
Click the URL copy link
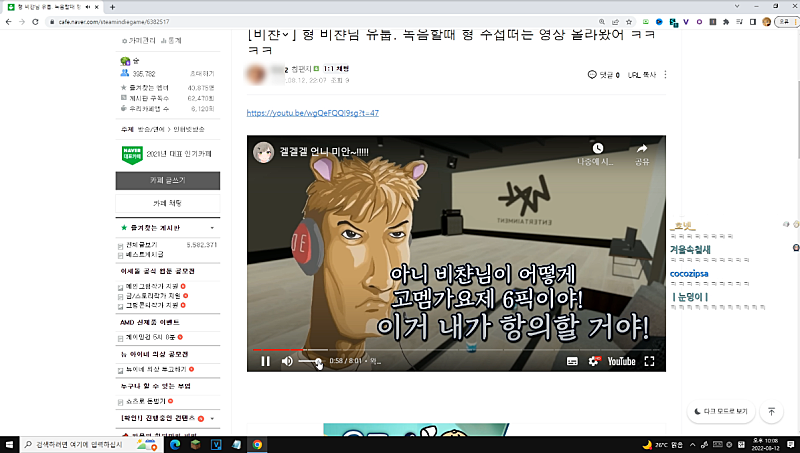(642, 75)
